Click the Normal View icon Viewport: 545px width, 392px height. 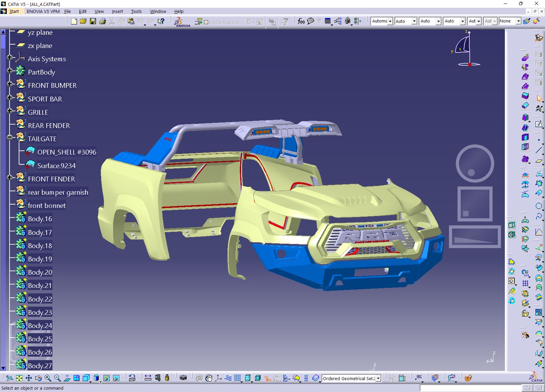click(67, 378)
